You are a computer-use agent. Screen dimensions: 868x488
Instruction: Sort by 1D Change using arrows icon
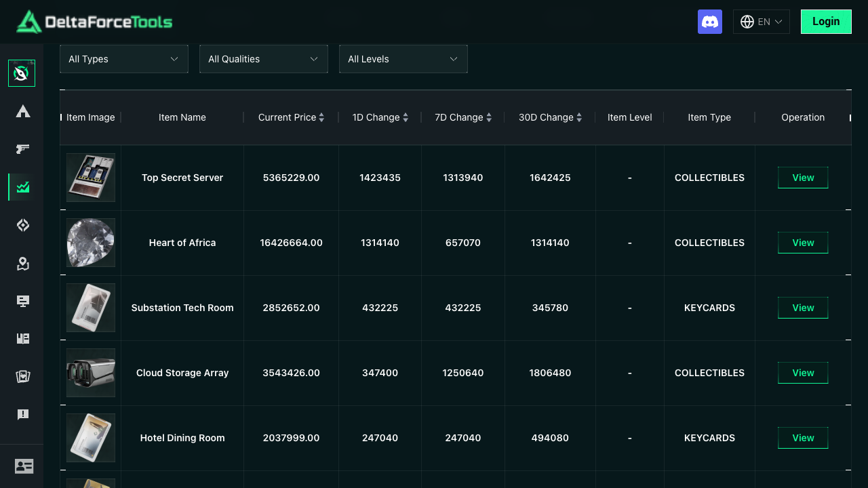tap(406, 117)
